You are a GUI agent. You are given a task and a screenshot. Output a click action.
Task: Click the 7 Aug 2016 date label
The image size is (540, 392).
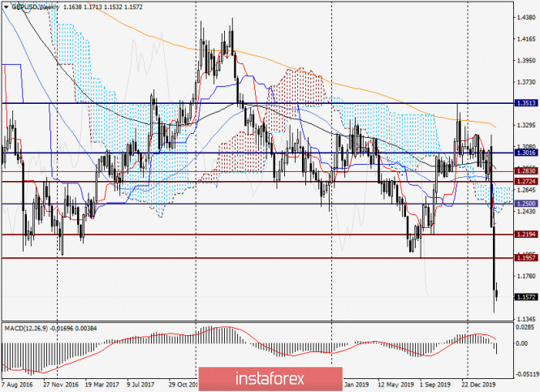click(17, 385)
